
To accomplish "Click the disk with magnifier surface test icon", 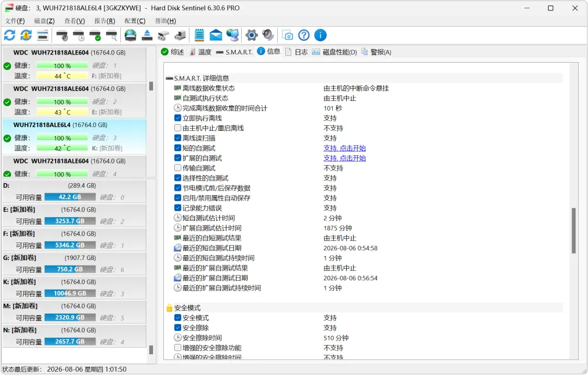I will [112, 35].
